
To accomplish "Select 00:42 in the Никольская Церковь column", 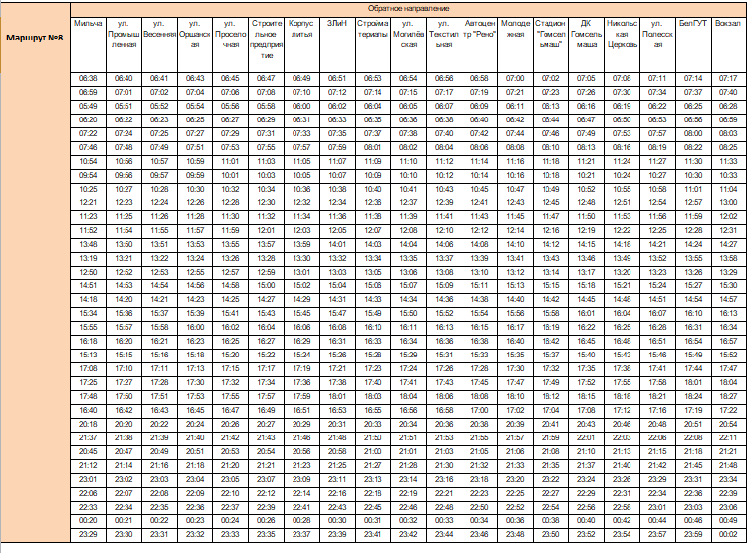I will pos(622,520).
